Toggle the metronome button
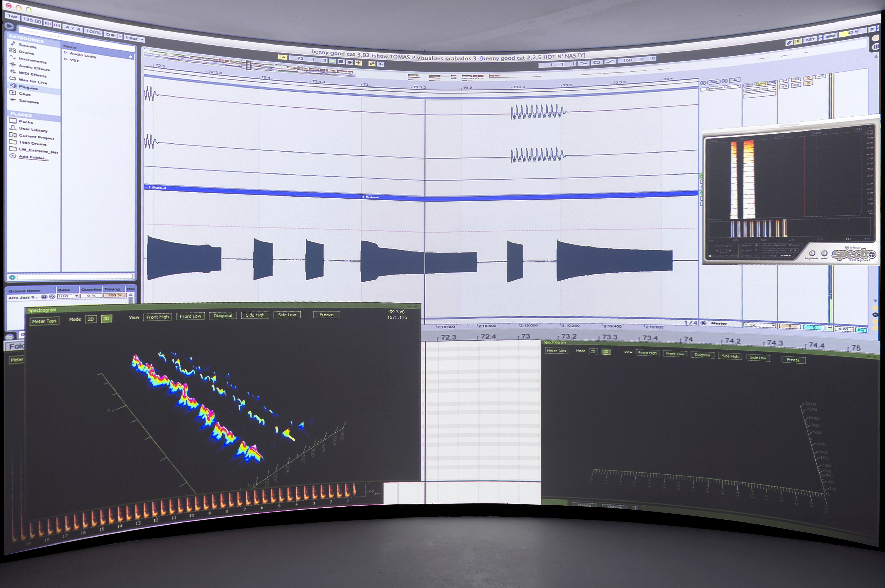The width and height of the screenshot is (885, 588). point(110,34)
